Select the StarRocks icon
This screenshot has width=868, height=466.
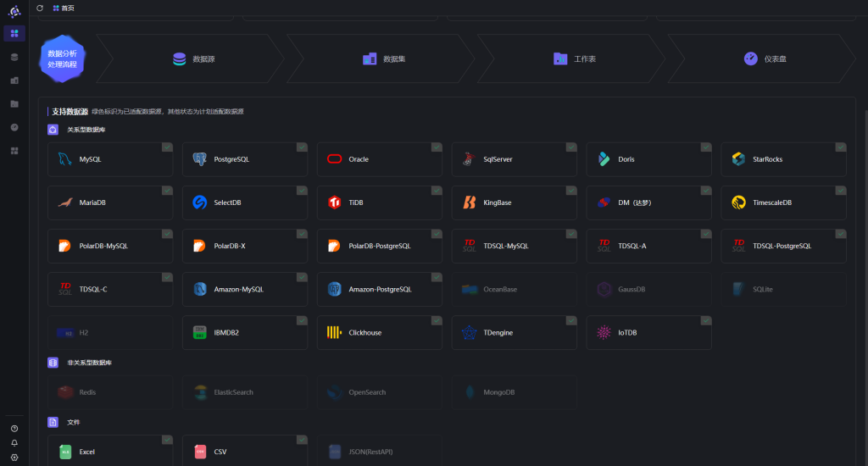click(738, 159)
